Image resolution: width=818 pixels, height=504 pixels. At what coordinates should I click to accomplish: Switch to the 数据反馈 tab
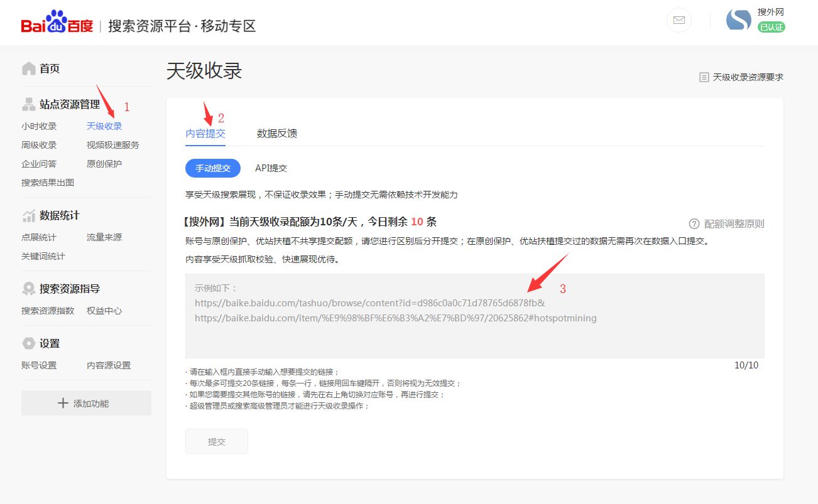[x=277, y=133]
